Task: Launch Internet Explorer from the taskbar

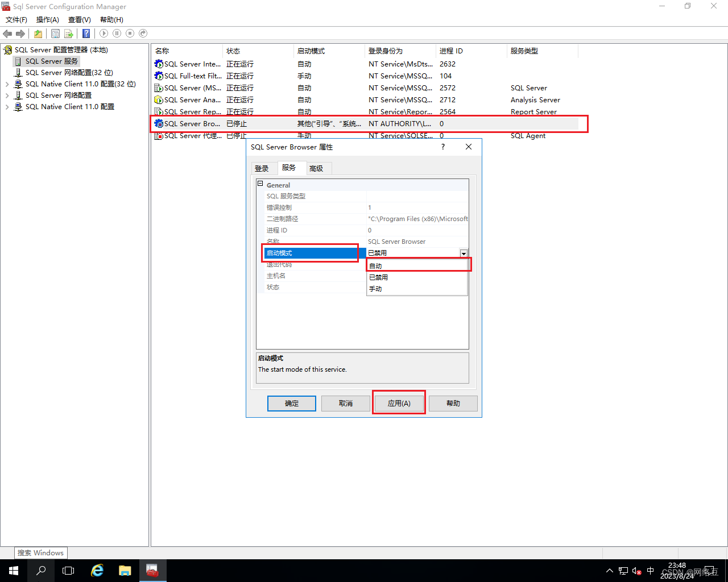Action: (97, 571)
